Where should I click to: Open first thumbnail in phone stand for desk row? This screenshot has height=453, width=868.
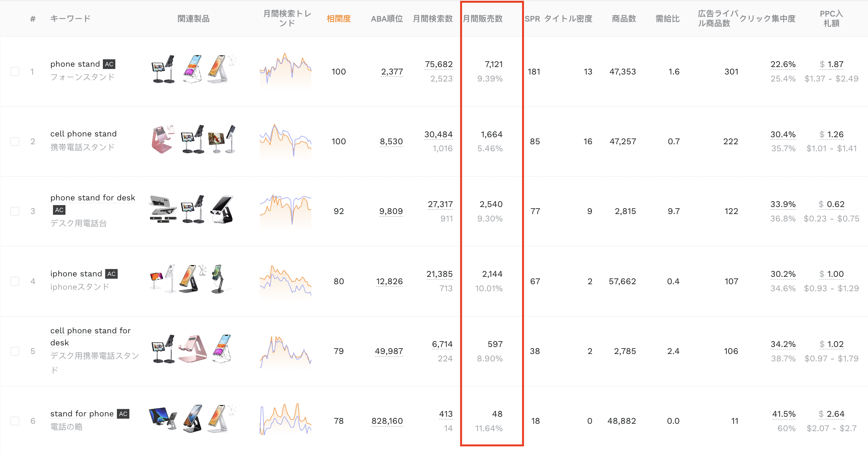pyautogui.click(x=163, y=209)
